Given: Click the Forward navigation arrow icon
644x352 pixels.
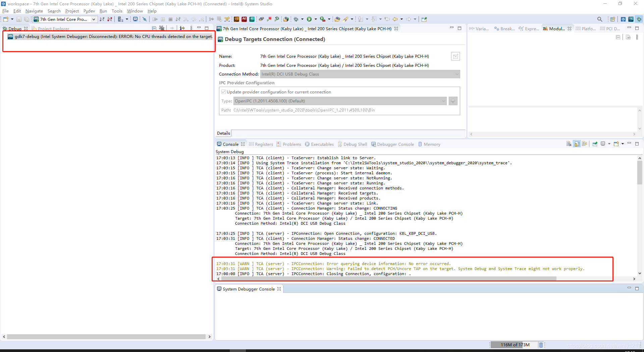Looking at the screenshot, I should coord(409,19).
